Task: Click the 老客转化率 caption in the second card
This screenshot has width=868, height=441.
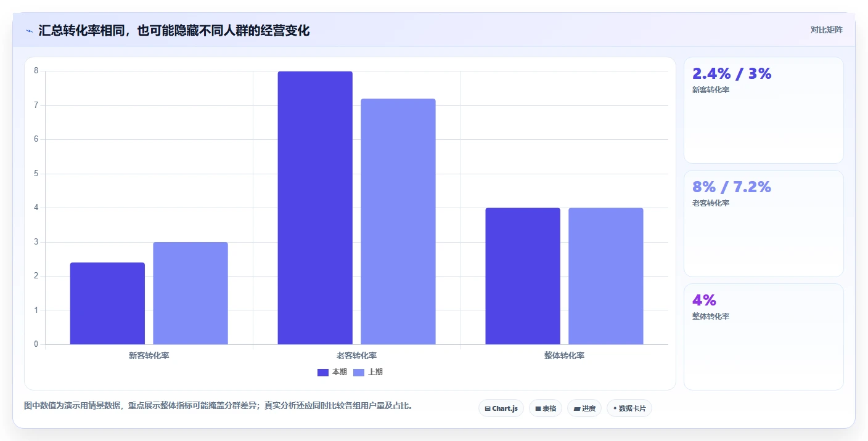Action: (x=711, y=203)
